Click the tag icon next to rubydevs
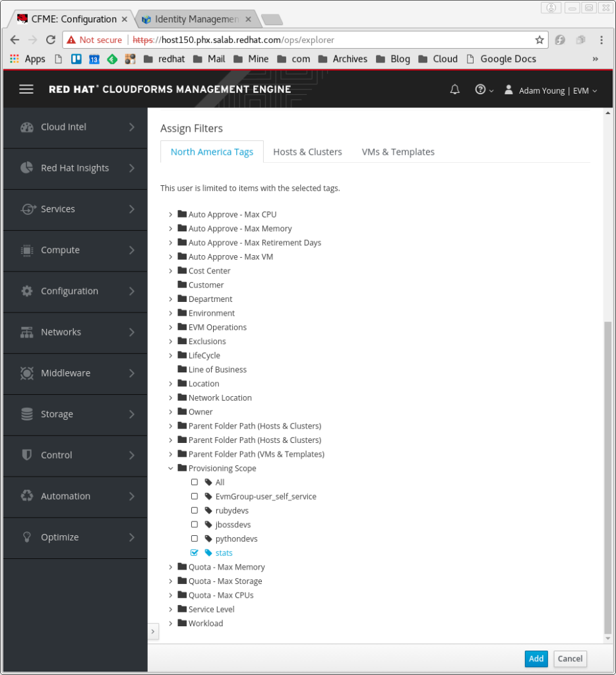The image size is (616, 675). click(208, 511)
